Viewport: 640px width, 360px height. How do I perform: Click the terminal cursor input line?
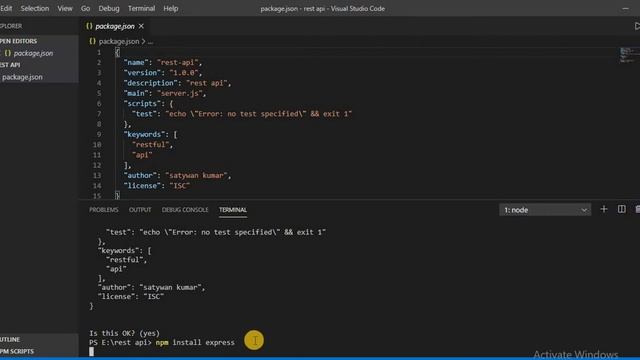coord(91,351)
